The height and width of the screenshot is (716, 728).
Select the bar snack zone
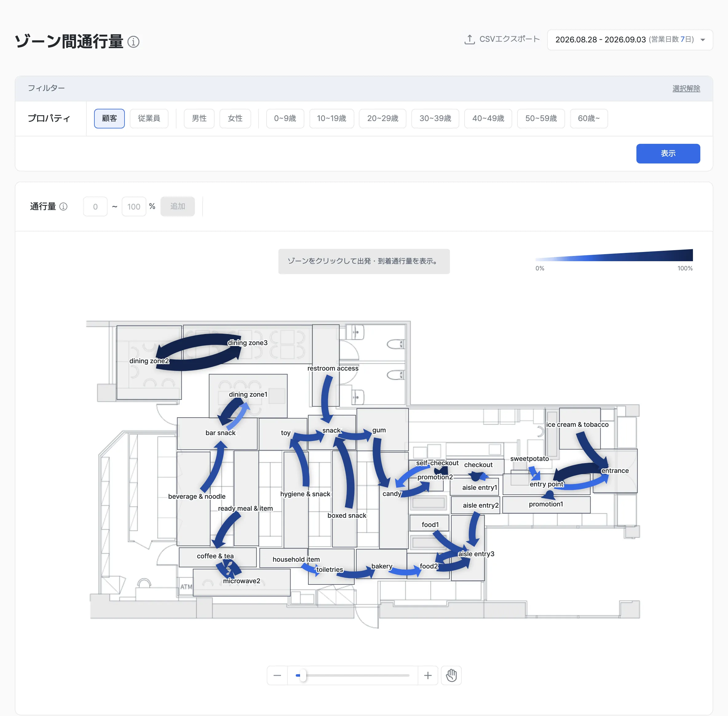click(217, 434)
